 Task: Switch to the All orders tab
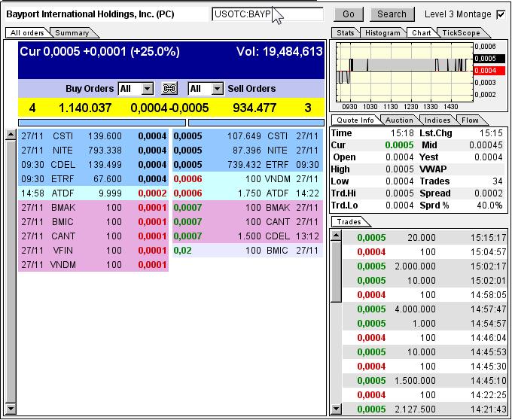pyautogui.click(x=27, y=32)
